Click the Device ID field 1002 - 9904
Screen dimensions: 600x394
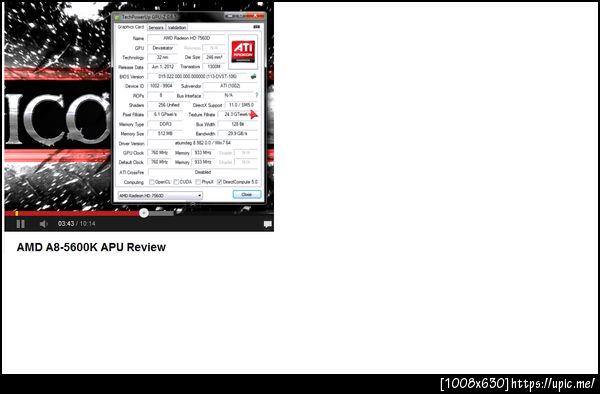(x=161, y=86)
